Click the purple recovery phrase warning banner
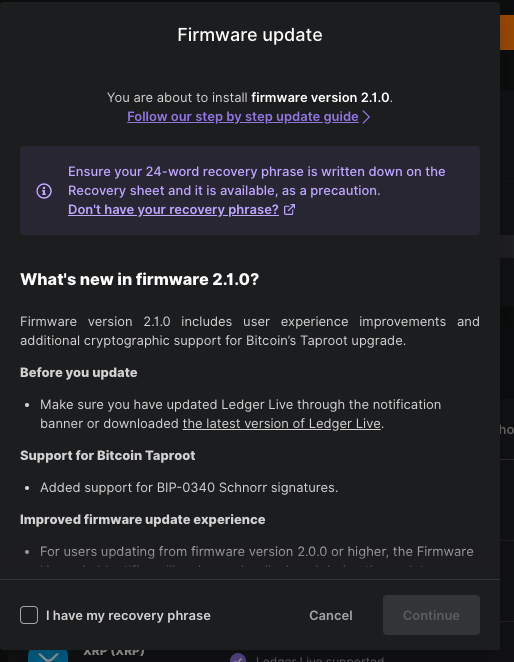This screenshot has height=662, width=514. click(250, 190)
